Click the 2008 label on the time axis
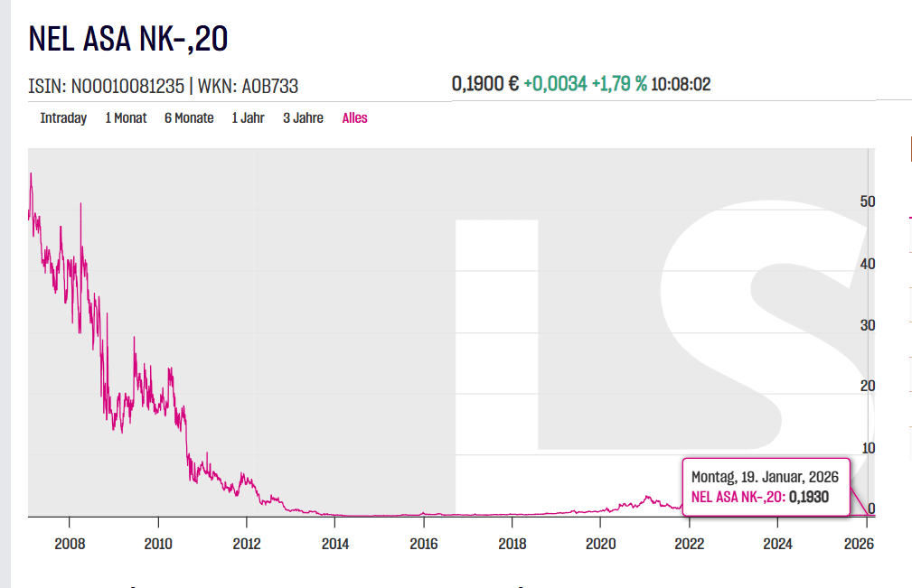This screenshot has height=588, width=912. (x=70, y=544)
